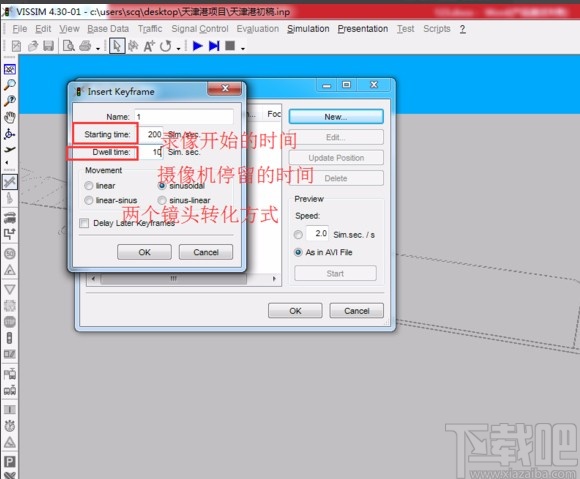The height and width of the screenshot is (479, 580).
Task: Click the Print Preview toolbar icon
Action: 69,46
